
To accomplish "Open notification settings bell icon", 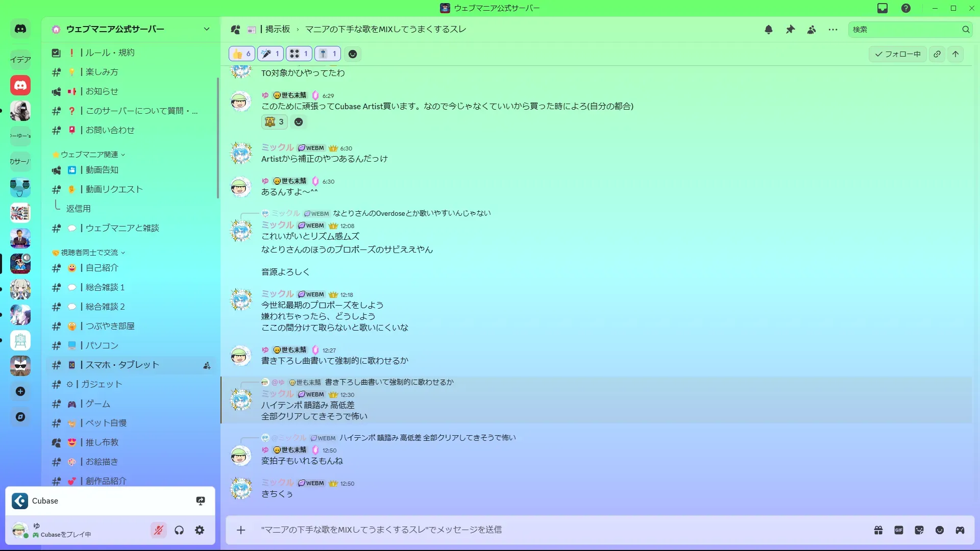I will pyautogui.click(x=769, y=30).
